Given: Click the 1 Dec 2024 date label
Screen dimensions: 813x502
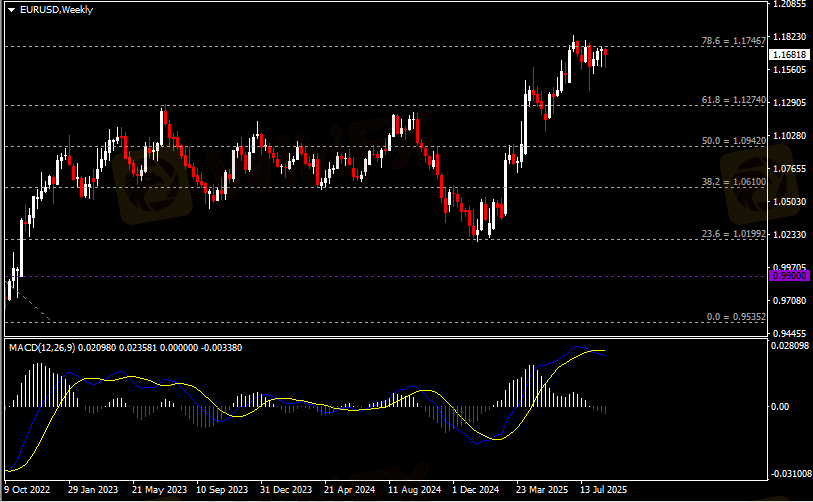Looking at the screenshot, I should pyautogui.click(x=475, y=490).
